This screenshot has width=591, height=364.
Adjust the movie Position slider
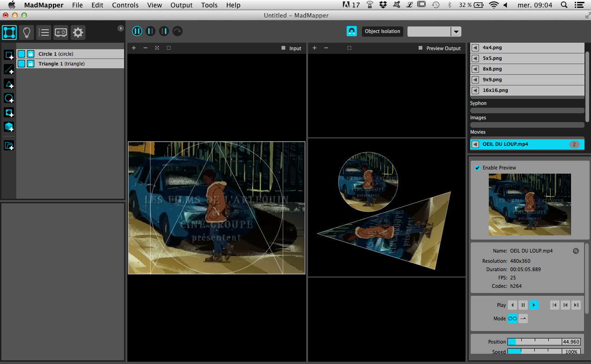[x=534, y=342]
